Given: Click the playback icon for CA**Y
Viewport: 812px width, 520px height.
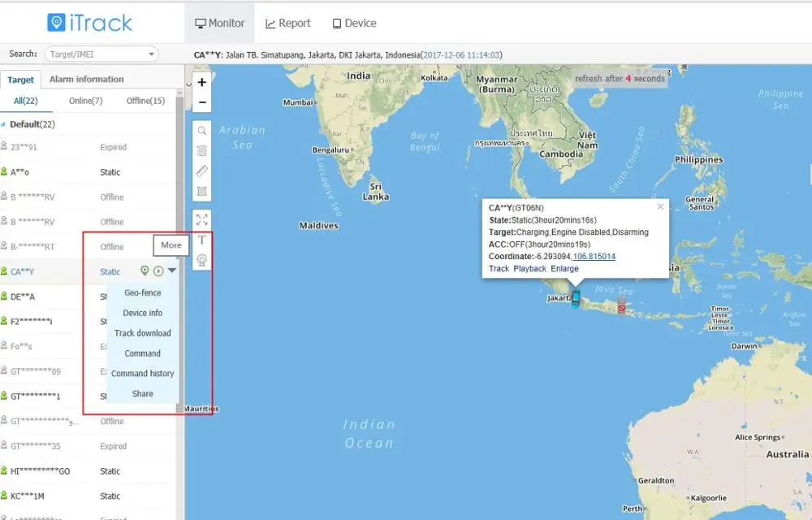Looking at the screenshot, I should pos(158,271).
